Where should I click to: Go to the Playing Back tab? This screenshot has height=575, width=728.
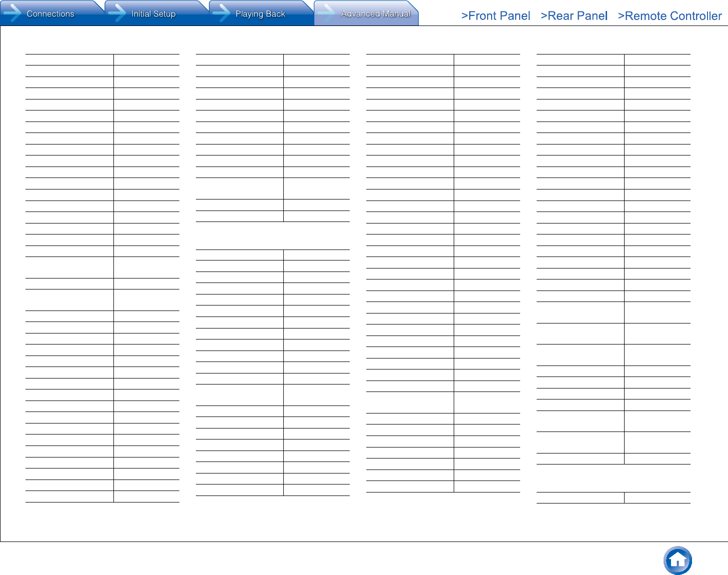261,13
